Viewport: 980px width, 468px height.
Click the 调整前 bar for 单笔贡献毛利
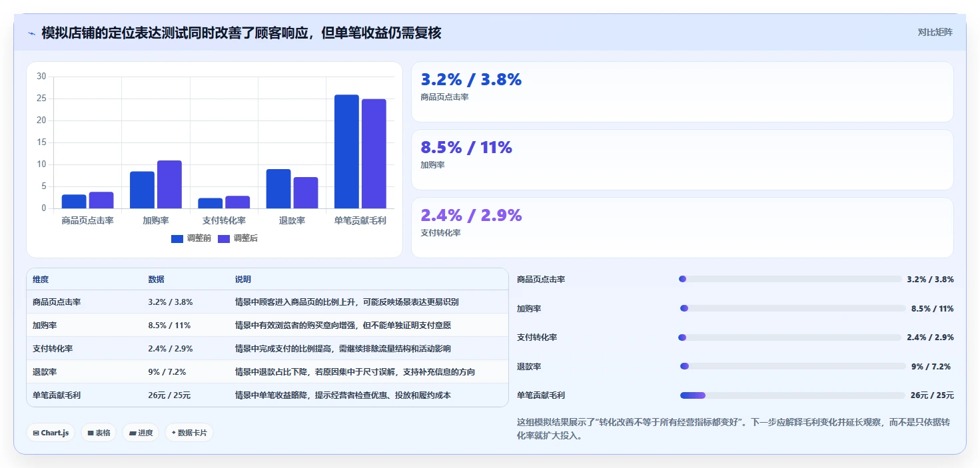(346, 152)
